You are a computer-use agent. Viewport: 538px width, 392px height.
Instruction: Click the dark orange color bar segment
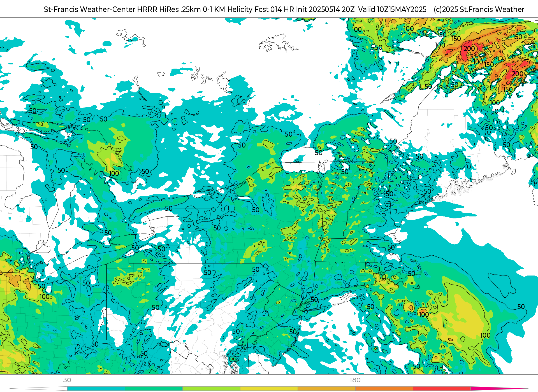coord(384,389)
